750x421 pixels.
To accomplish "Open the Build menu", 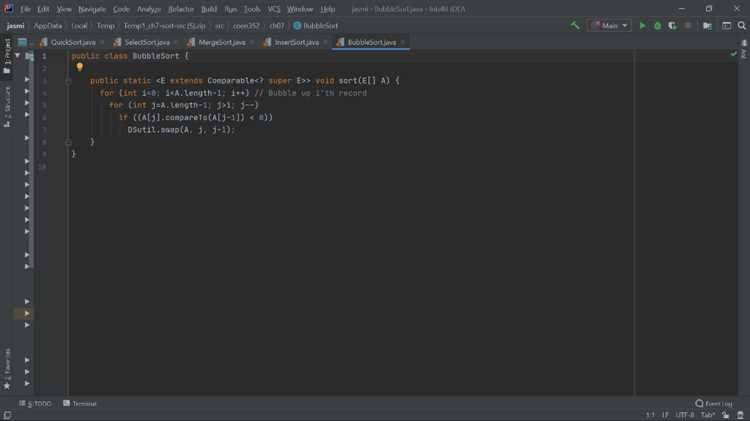I will [209, 9].
